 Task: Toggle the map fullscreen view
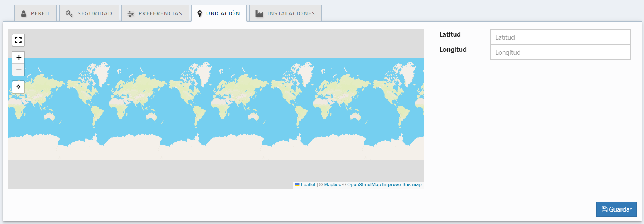18,40
